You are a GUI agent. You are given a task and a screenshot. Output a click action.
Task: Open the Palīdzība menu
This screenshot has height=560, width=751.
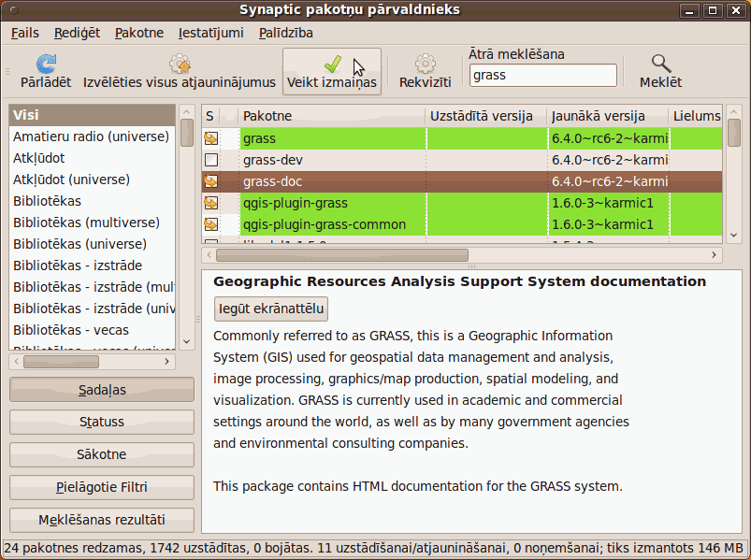pos(286,33)
